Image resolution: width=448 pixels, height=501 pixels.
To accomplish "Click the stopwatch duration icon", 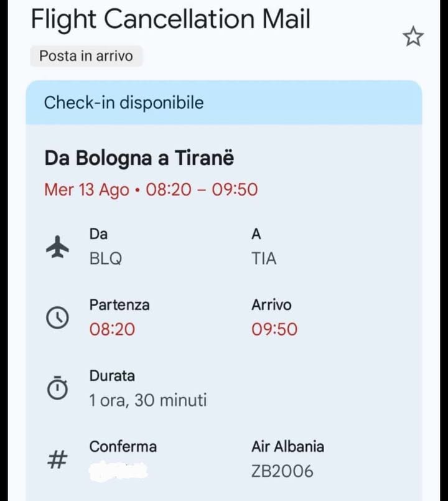I will tap(57, 388).
